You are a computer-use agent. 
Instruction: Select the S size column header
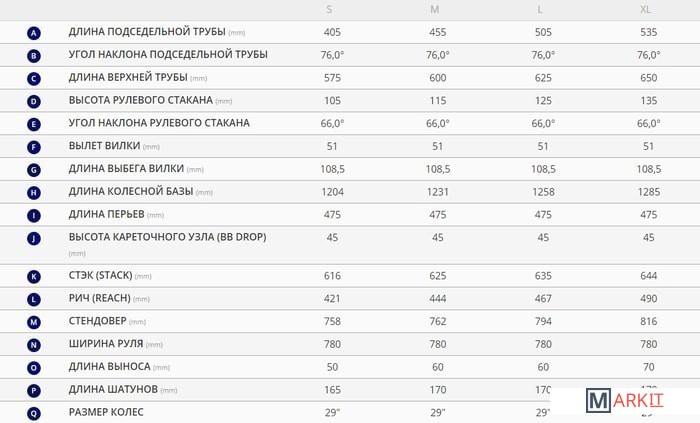330,9
